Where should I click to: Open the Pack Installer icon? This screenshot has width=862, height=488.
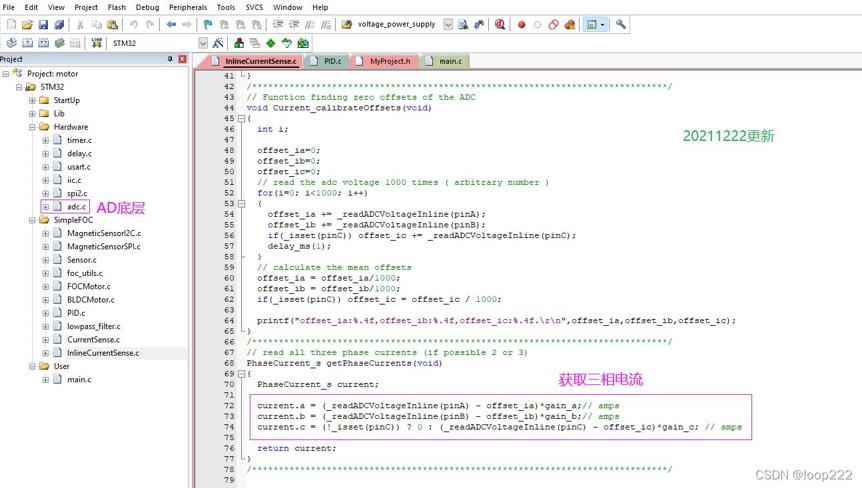303,43
